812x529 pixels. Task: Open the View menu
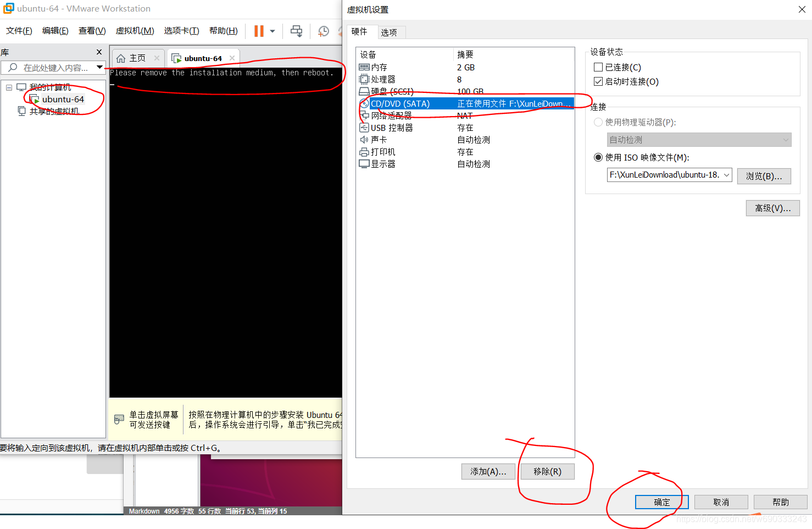coord(92,31)
